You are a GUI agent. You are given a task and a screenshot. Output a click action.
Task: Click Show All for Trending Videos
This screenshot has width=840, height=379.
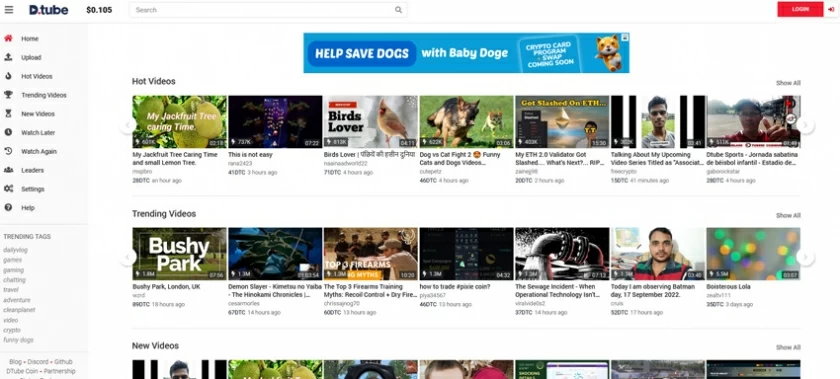(x=788, y=215)
